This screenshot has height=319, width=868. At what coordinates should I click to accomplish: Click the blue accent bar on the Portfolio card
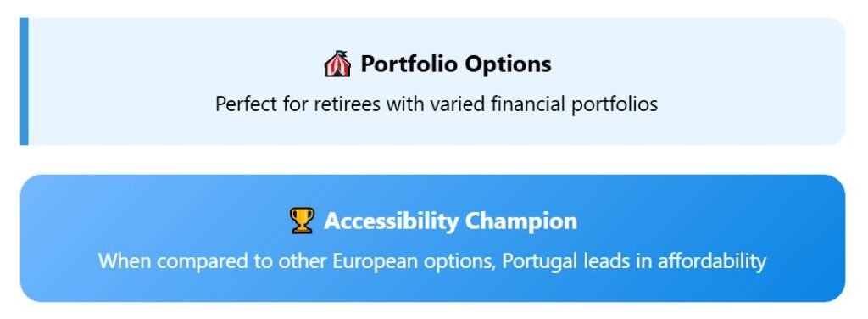click(24, 81)
